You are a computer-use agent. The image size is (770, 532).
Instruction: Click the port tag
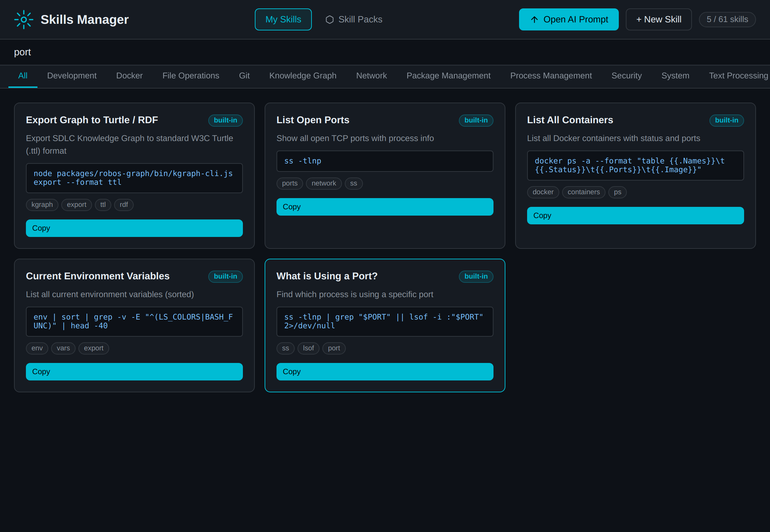click(334, 348)
